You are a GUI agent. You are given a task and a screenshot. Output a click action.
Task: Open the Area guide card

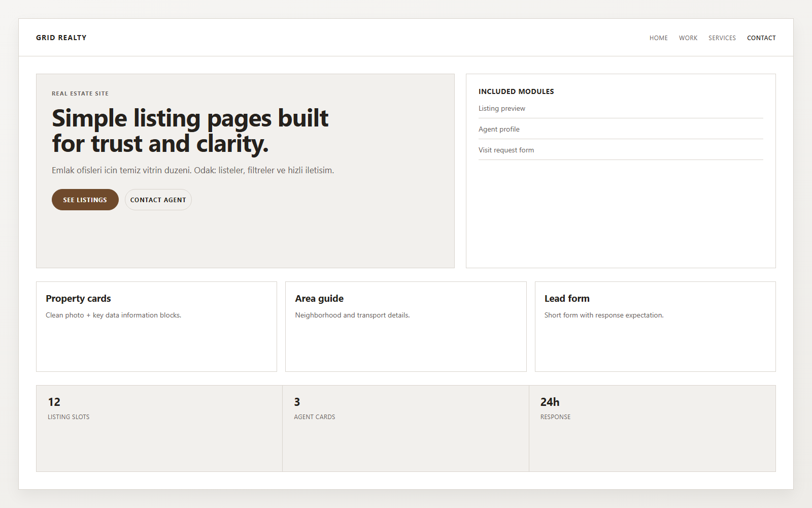point(405,326)
